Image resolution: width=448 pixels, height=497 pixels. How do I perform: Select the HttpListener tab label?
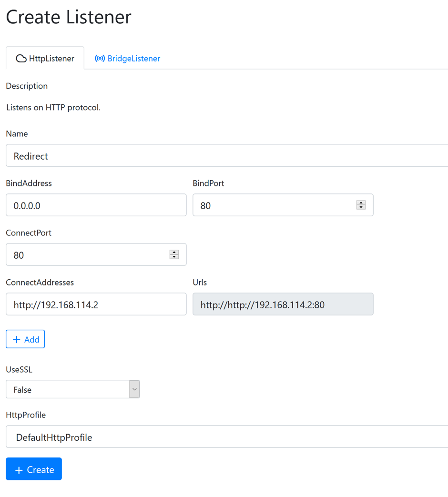coord(51,59)
